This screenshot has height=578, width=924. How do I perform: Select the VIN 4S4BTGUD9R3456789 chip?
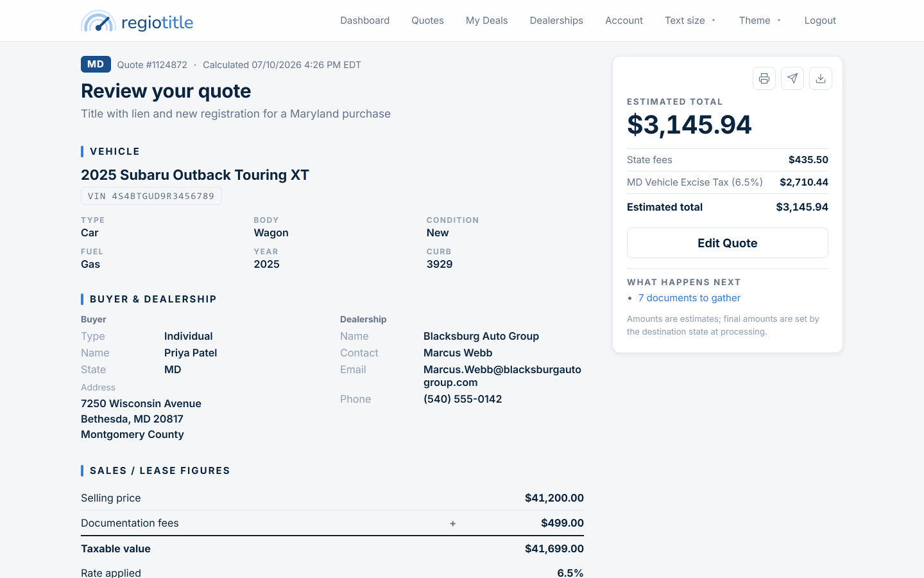click(x=151, y=196)
